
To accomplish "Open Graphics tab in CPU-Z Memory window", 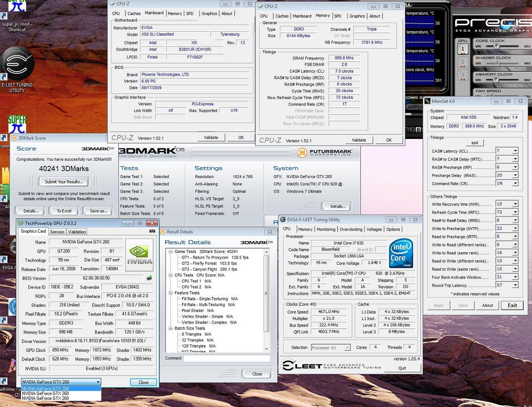I will pos(357,16).
